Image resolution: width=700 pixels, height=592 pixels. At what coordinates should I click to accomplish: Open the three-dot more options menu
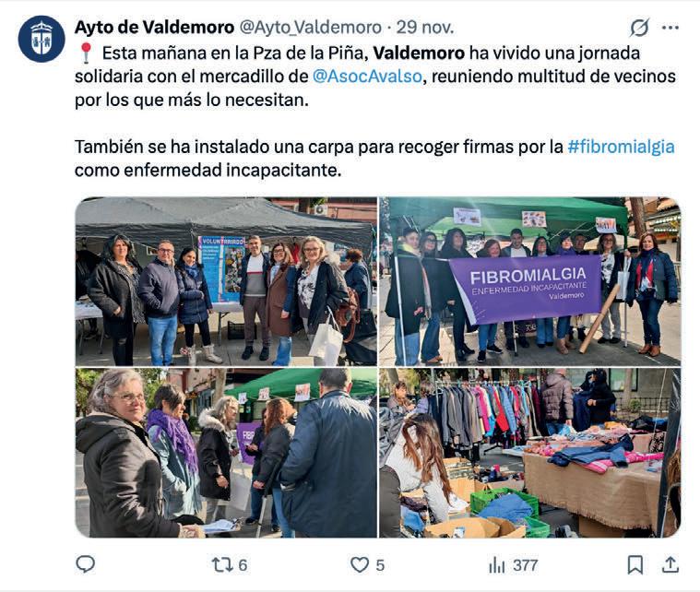[670, 28]
